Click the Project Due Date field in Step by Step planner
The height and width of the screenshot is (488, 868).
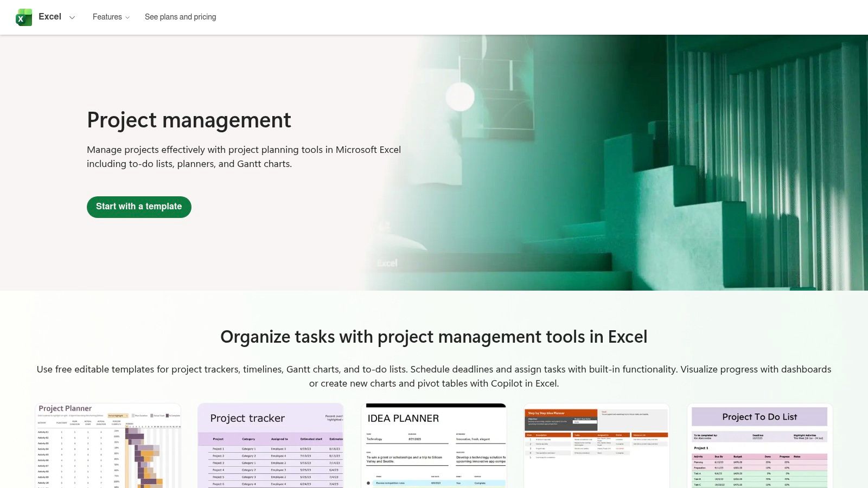584,422
